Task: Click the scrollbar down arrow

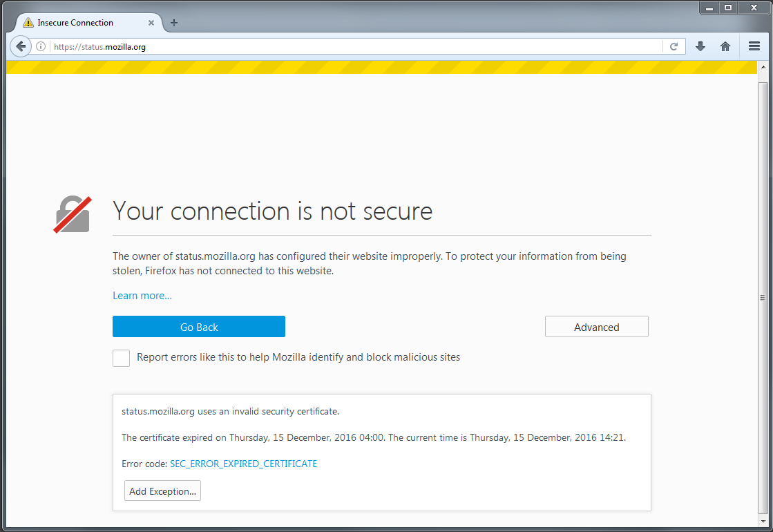Action: click(763, 521)
